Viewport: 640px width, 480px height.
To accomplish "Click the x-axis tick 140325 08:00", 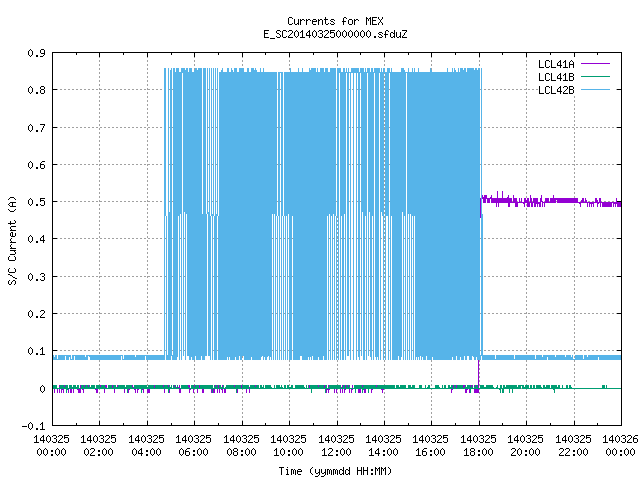I will 241,446.
